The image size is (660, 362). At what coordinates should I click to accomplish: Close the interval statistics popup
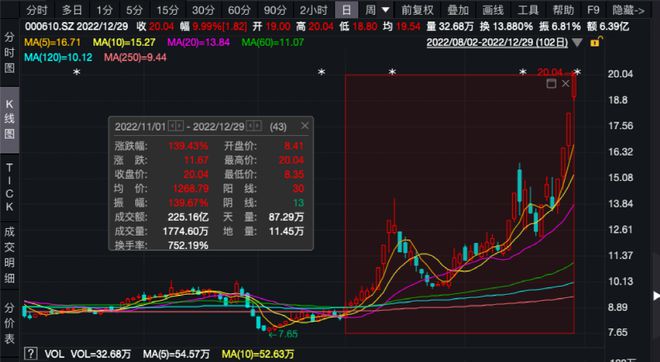(x=305, y=126)
